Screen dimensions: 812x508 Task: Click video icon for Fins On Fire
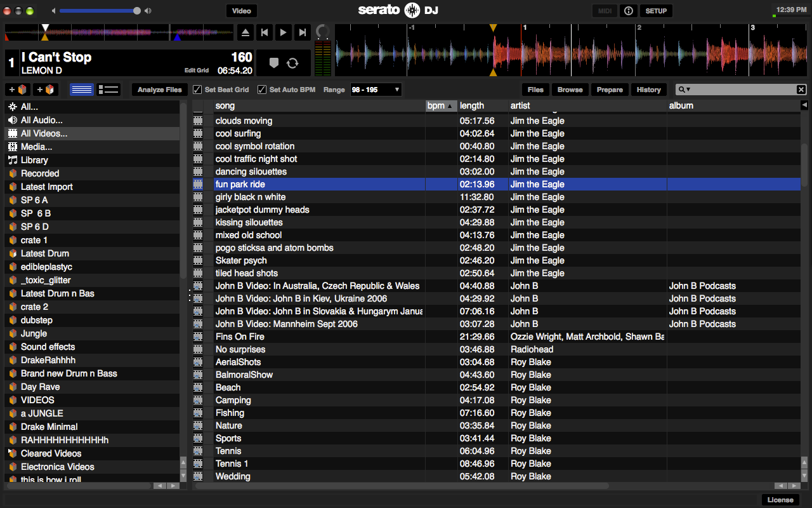[x=198, y=337]
